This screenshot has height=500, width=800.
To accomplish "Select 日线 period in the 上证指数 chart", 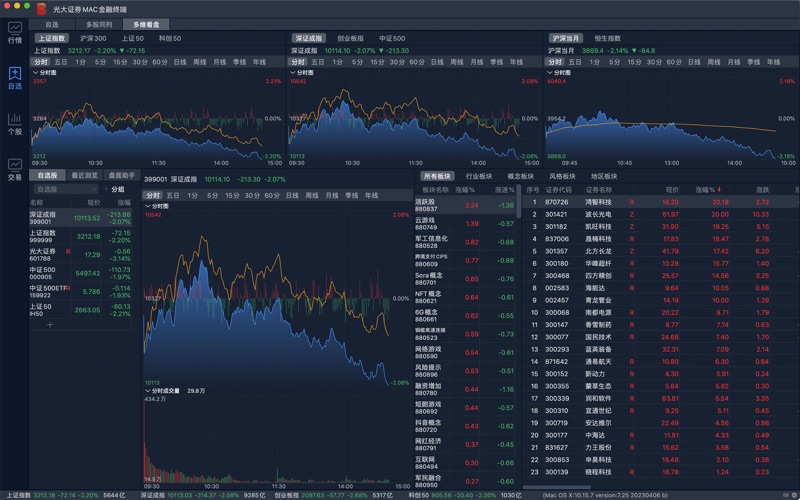I will [179, 61].
